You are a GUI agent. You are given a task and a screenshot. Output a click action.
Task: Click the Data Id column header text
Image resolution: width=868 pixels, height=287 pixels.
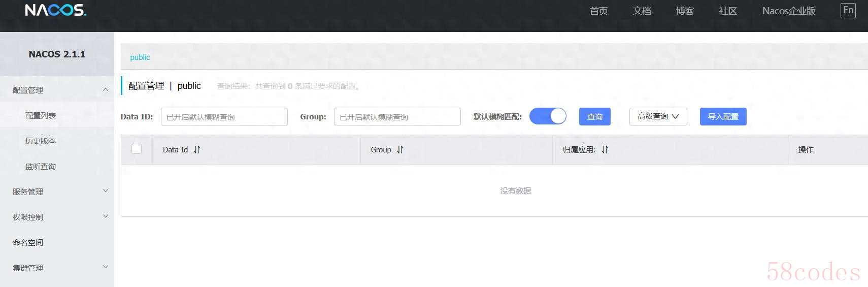(x=175, y=149)
